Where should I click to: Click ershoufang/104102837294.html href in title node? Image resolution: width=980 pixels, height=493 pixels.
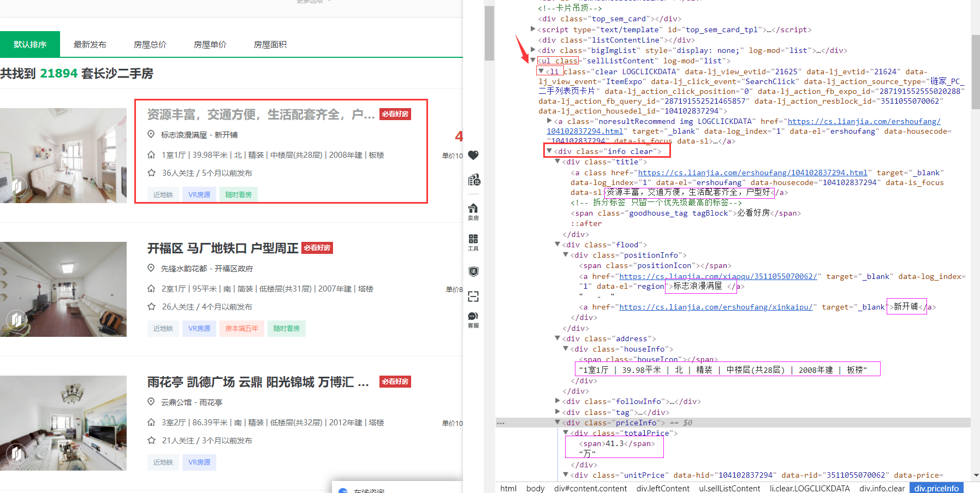pyautogui.click(x=753, y=173)
